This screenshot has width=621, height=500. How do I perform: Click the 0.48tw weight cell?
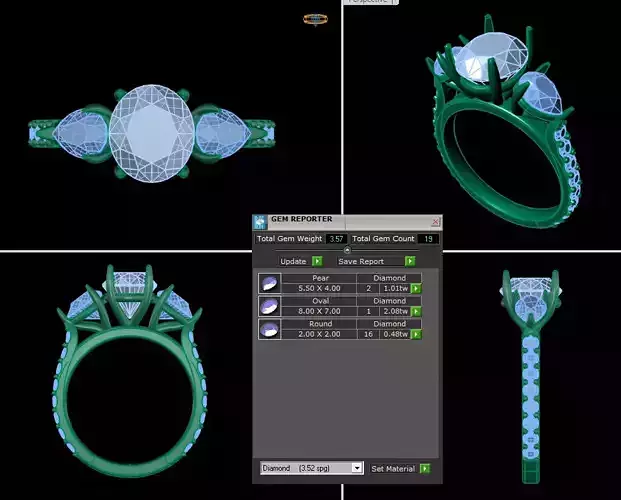[x=395, y=334]
